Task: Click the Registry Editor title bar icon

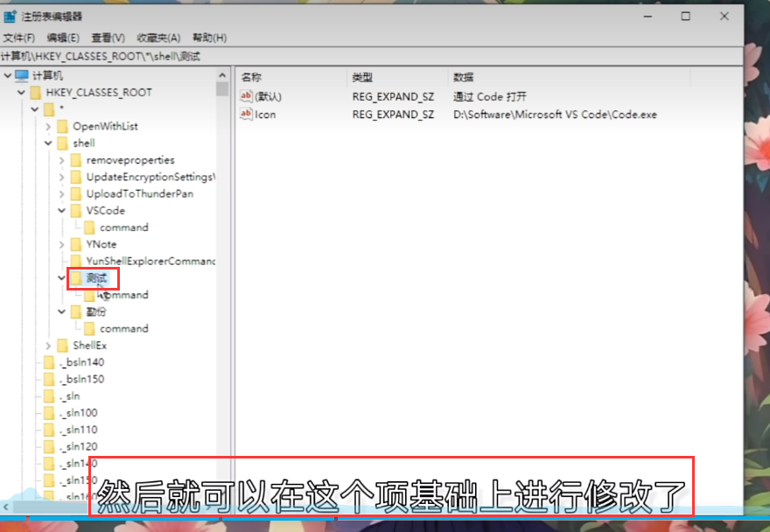Action: pyautogui.click(x=10, y=17)
